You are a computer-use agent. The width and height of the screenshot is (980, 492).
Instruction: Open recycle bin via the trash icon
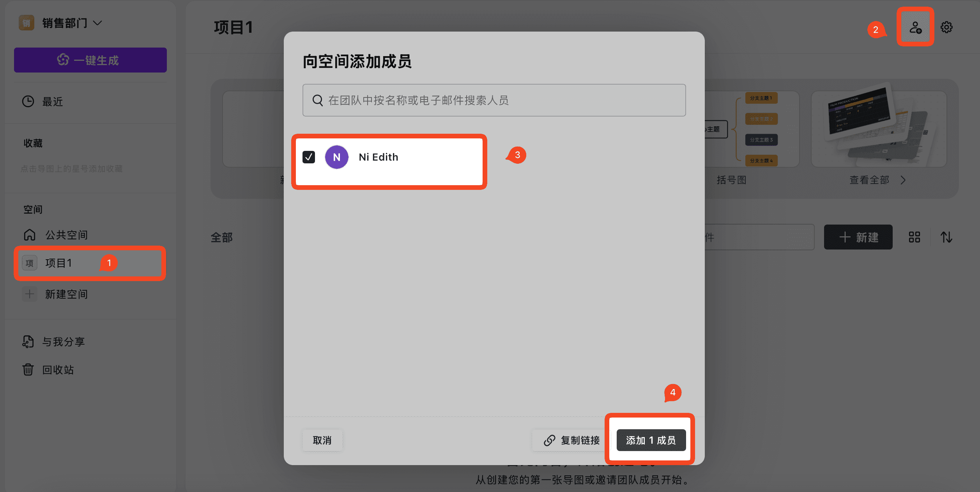[x=28, y=369]
